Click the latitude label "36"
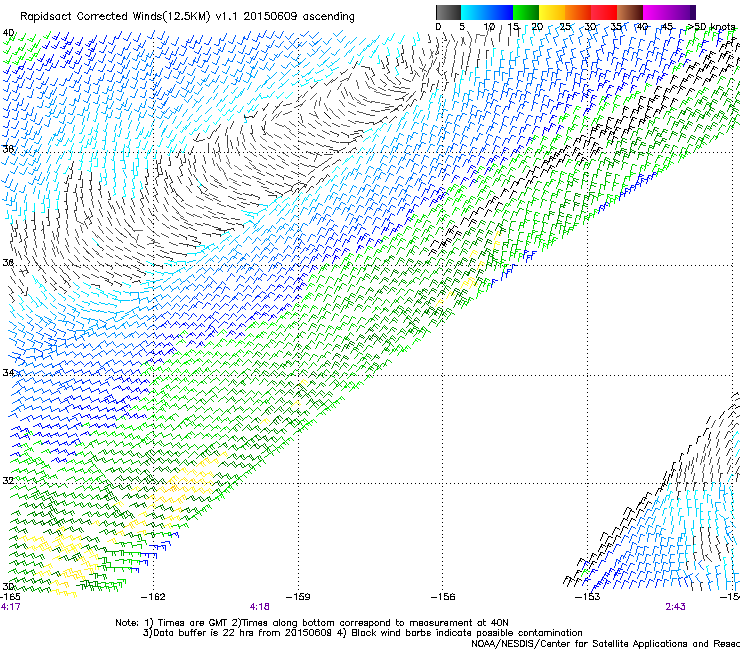The width and height of the screenshot is (740, 650). click(8, 262)
